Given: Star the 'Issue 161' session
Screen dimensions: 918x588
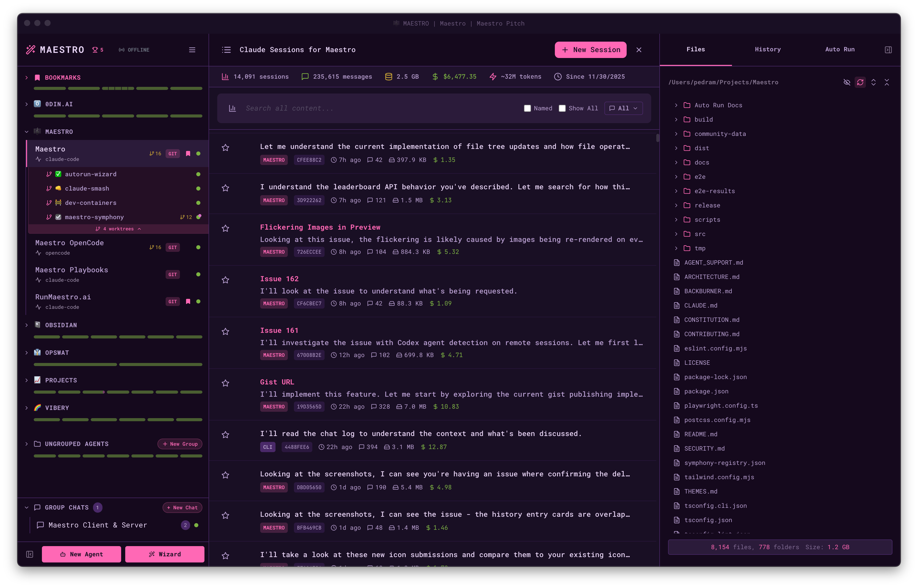Looking at the screenshot, I should pyautogui.click(x=225, y=331).
